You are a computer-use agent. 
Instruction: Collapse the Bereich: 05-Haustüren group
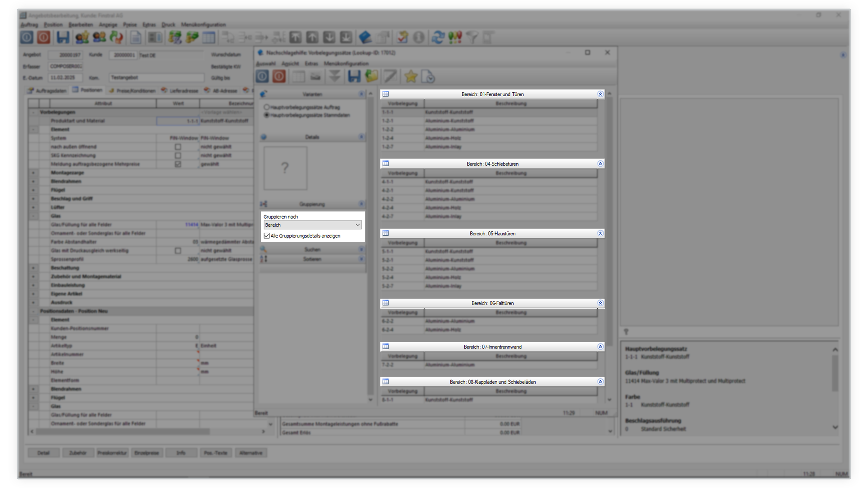tap(600, 234)
